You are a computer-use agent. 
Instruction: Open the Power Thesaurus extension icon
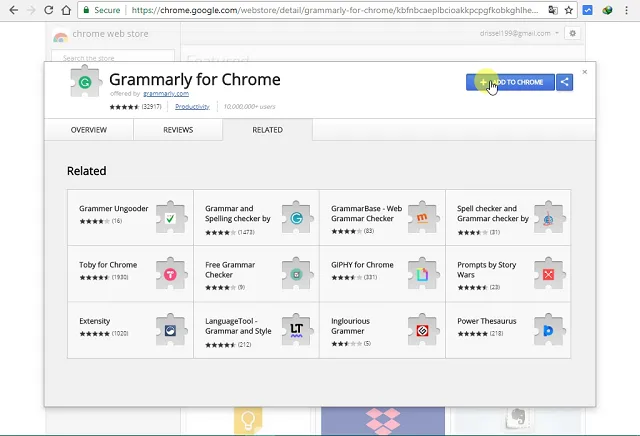[x=548, y=329]
